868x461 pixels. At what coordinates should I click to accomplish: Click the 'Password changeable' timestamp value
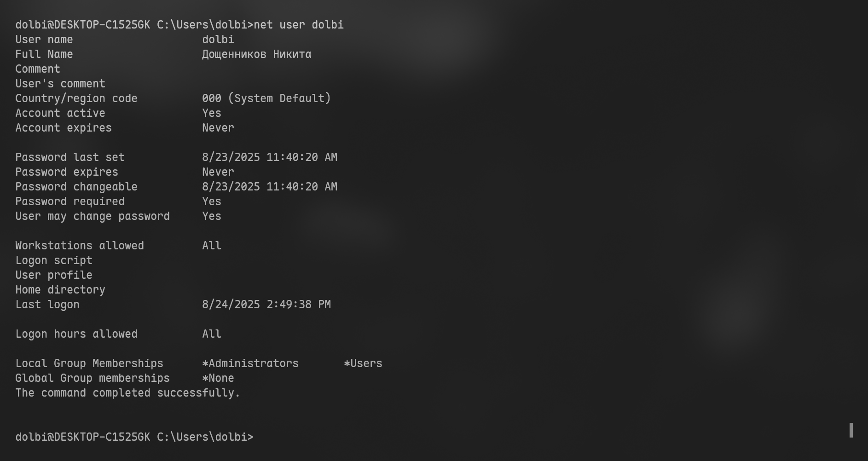[x=269, y=187]
